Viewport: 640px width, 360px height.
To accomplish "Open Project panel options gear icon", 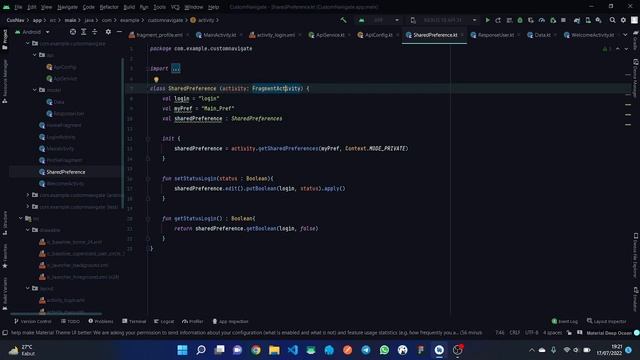I will coord(108,31).
